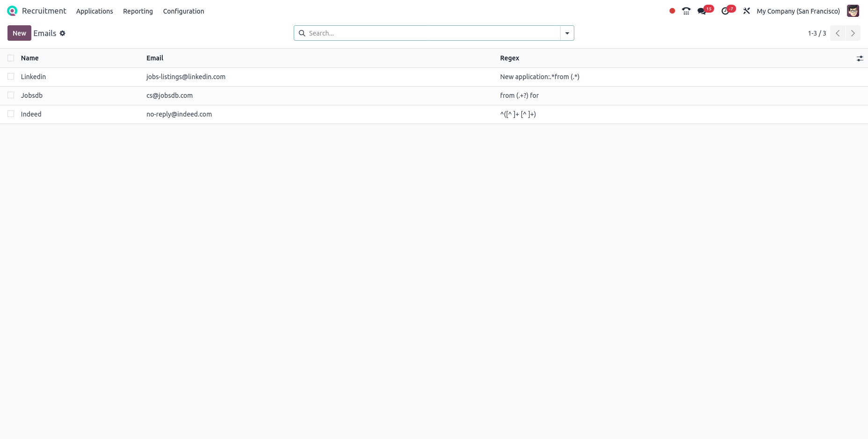The height and width of the screenshot is (439, 868).
Task: Click the regex 'New application:.*from (.*)'
Action: click(x=540, y=77)
